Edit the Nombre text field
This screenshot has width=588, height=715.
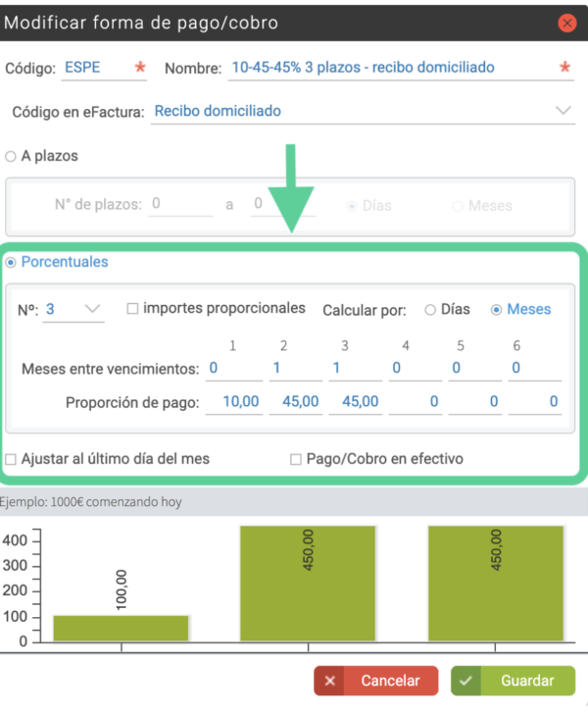pyautogui.click(x=392, y=68)
